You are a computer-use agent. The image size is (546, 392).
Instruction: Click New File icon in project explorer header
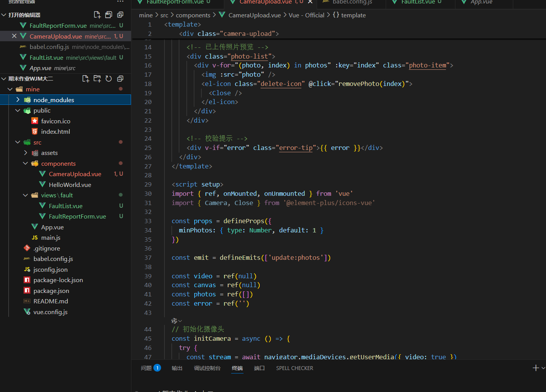click(86, 79)
